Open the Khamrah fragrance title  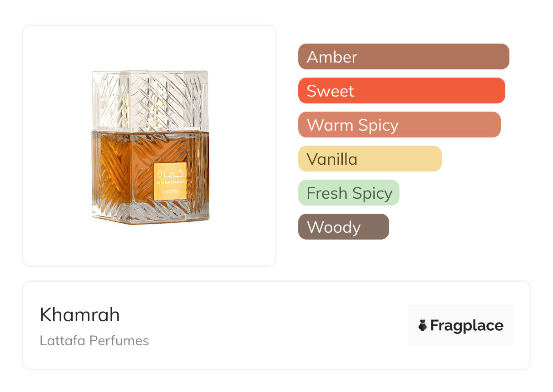click(x=80, y=315)
